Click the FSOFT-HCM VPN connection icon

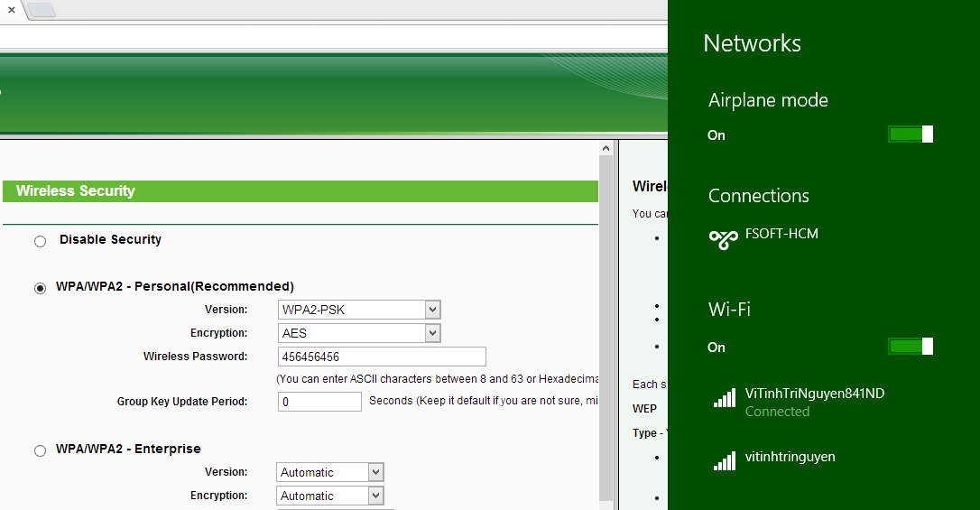(x=723, y=238)
